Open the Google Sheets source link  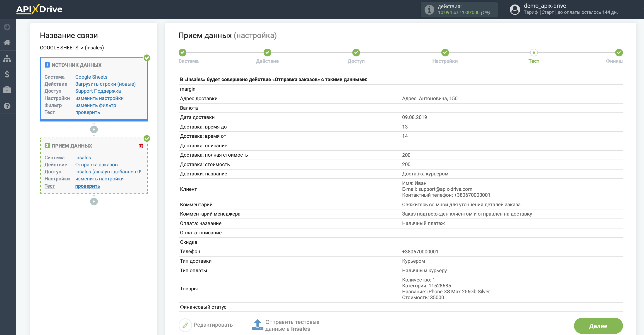[x=91, y=77]
